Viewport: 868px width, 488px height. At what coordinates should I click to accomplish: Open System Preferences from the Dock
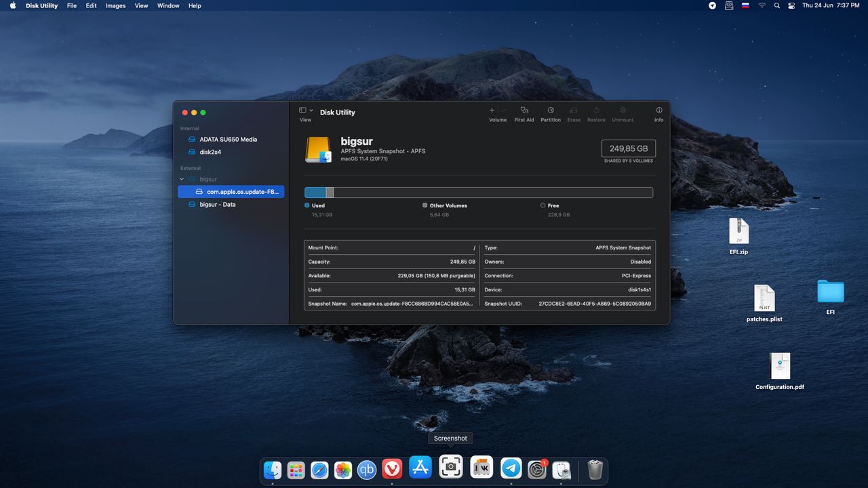537,469
